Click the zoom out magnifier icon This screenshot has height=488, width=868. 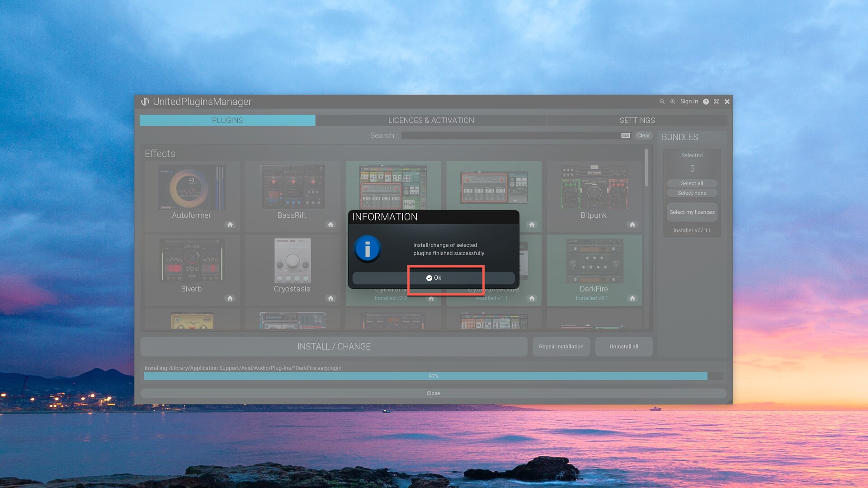point(662,102)
